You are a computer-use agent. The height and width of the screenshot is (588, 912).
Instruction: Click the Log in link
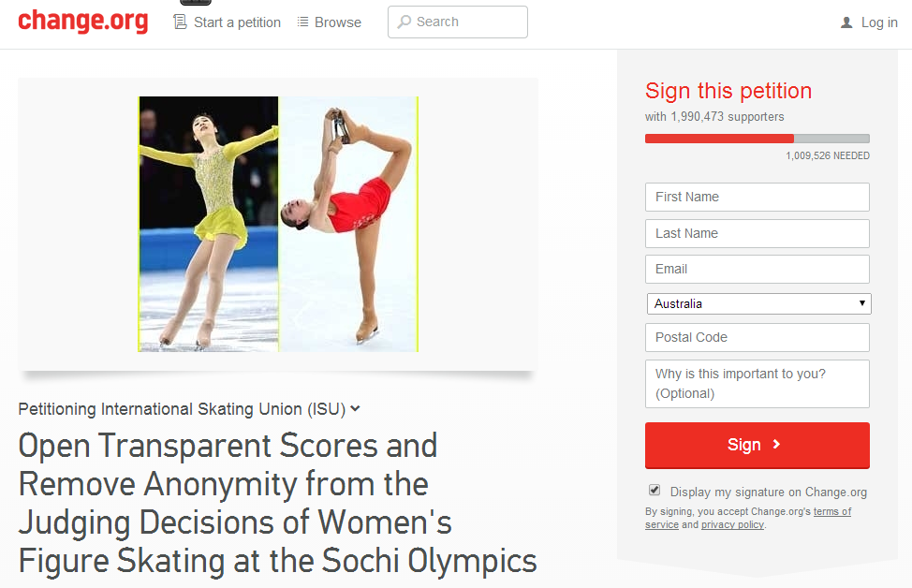(879, 22)
